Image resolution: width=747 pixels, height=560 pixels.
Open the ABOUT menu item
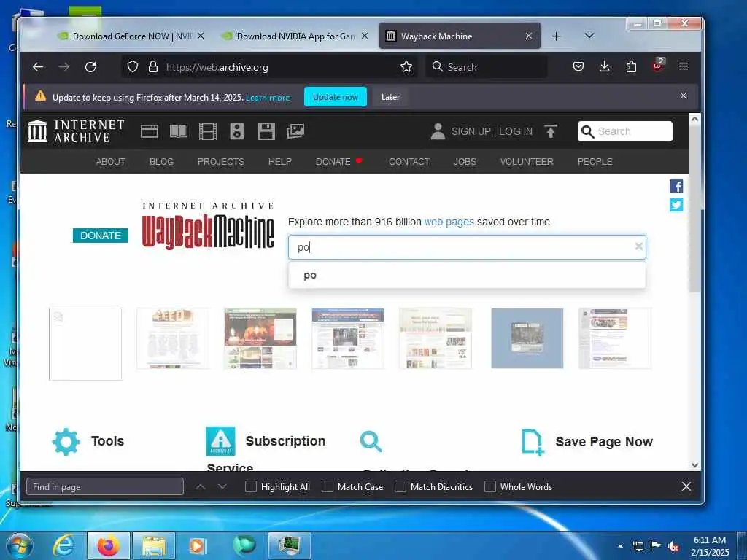point(111,161)
